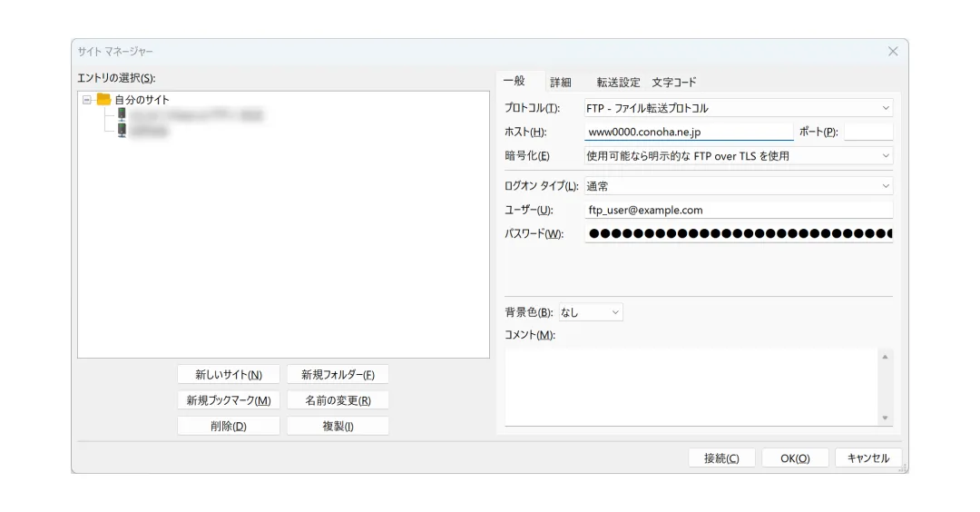Click the ポート input field

tap(868, 132)
